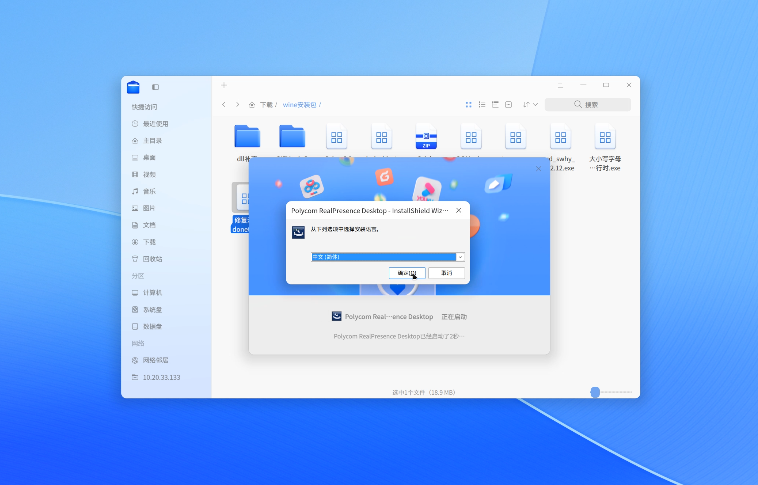Go forward with the right arrow
This screenshot has width=758, height=485.
[237, 104]
